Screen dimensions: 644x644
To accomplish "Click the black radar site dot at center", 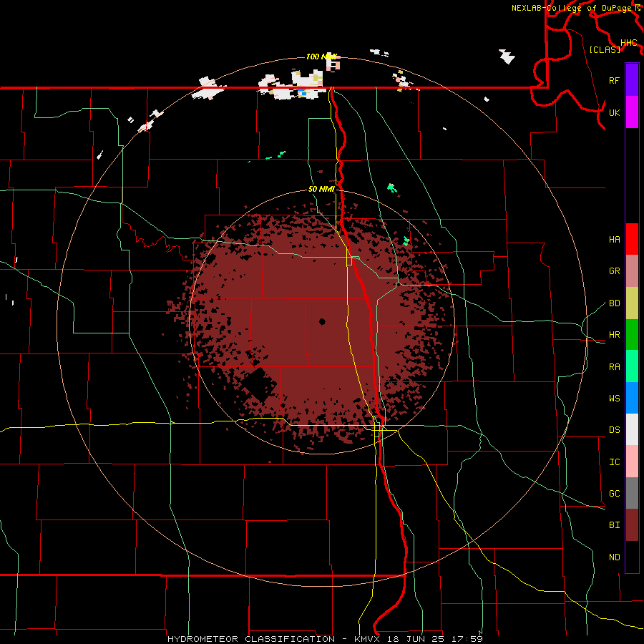I will [322, 321].
